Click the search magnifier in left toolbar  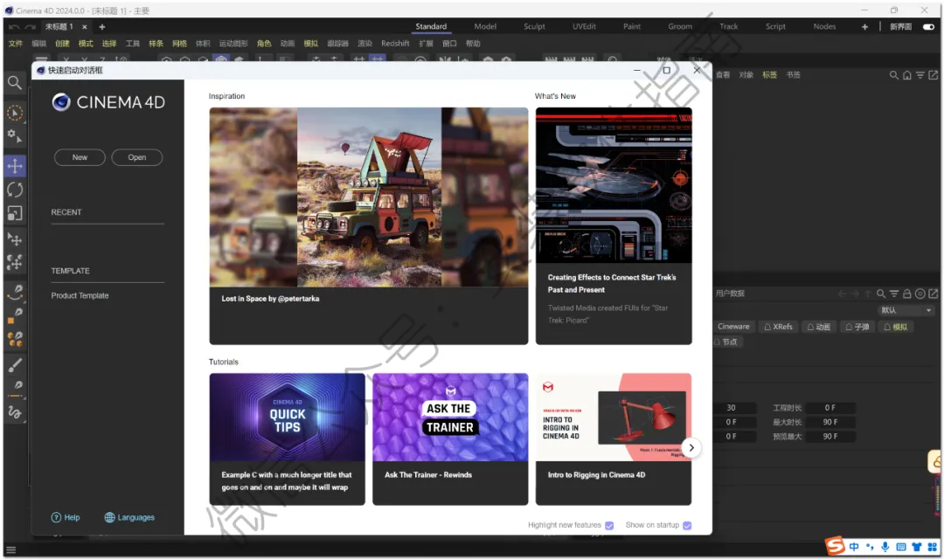[x=15, y=82]
